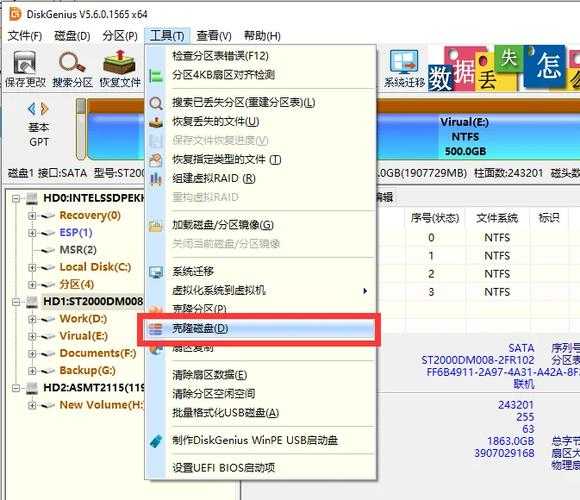Open the View (查看) menu
This screenshot has height=500, width=580.
pos(214,36)
